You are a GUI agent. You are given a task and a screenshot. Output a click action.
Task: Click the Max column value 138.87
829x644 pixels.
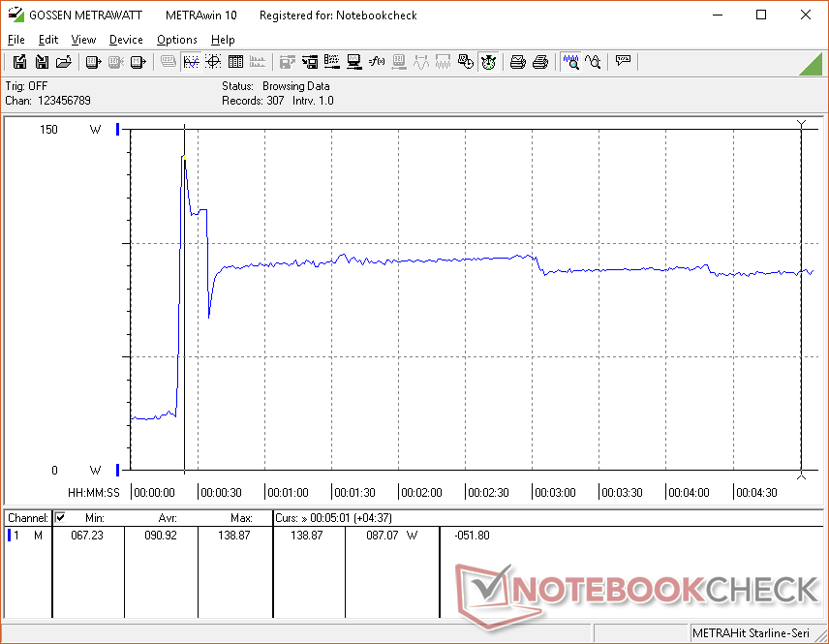click(x=234, y=536)
